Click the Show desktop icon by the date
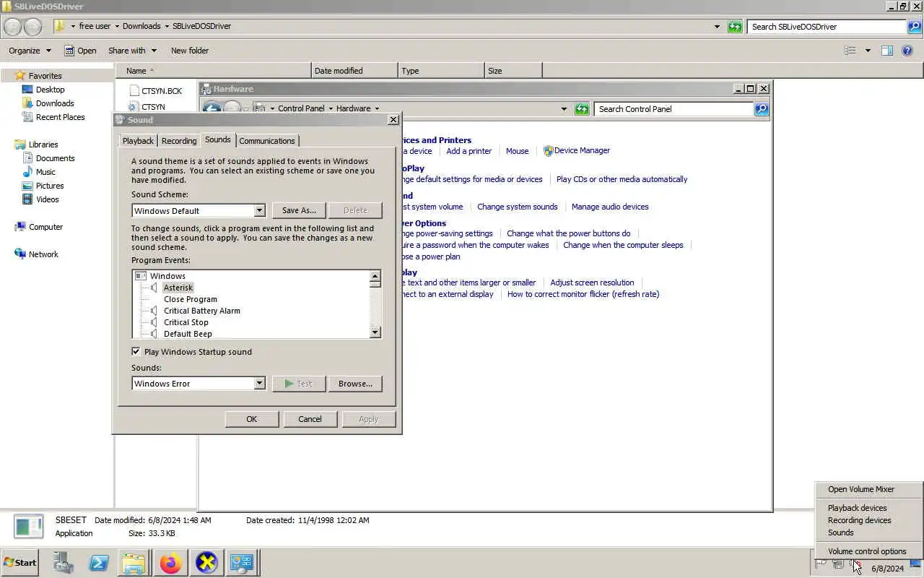The width and height of the screenshot is (924, 578). pyautogui.click(x=915, y=564)
